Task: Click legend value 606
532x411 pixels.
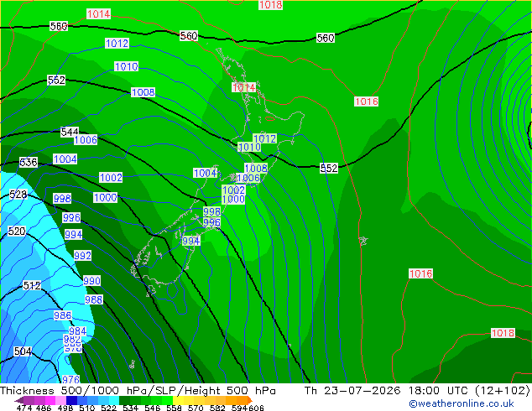Action: (x=255, y=408)
